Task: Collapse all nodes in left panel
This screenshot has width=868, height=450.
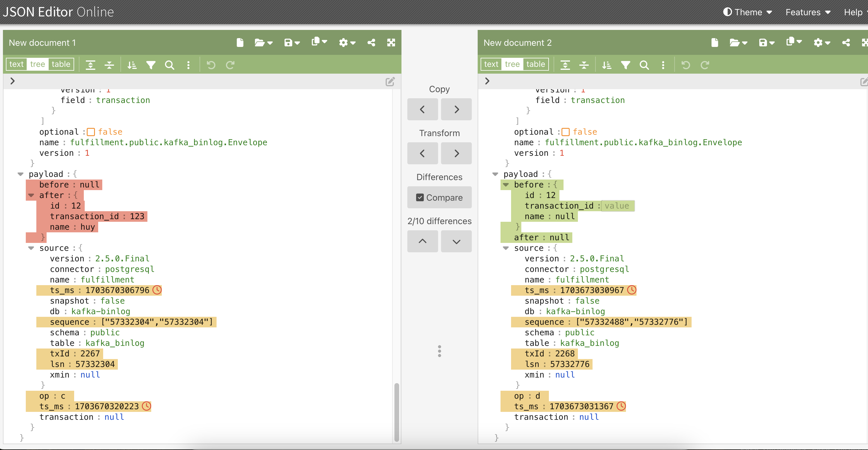Action: point(109,65)
